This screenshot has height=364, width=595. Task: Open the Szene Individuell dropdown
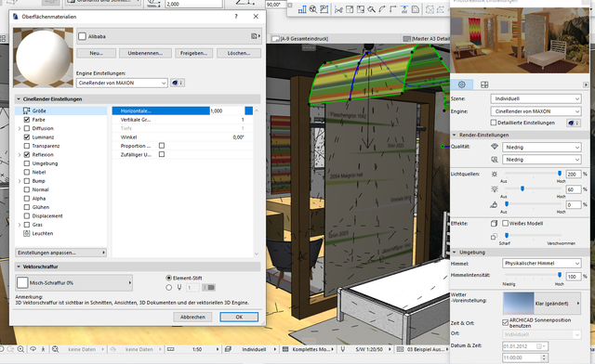535,98
